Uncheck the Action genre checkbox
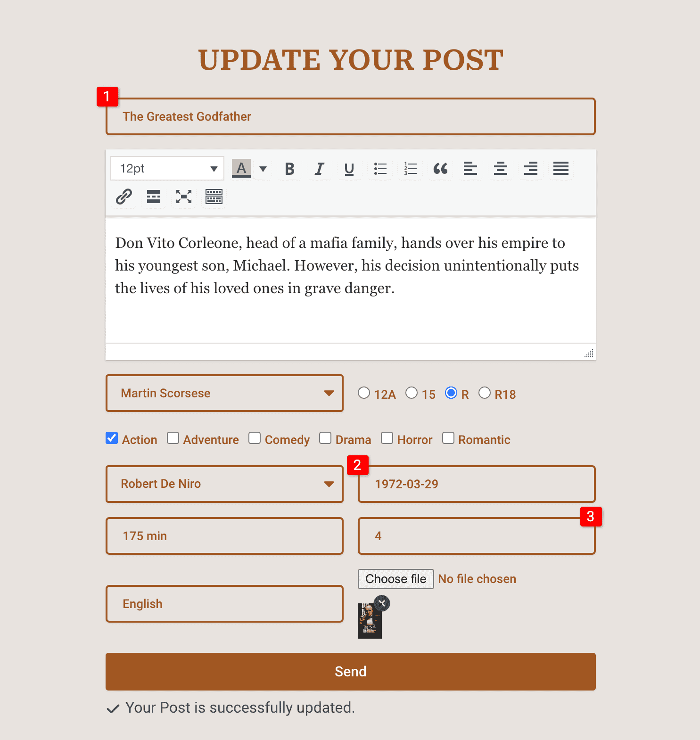Image resolution: width=700 pixels, height=740 pixels. [112, 438]
